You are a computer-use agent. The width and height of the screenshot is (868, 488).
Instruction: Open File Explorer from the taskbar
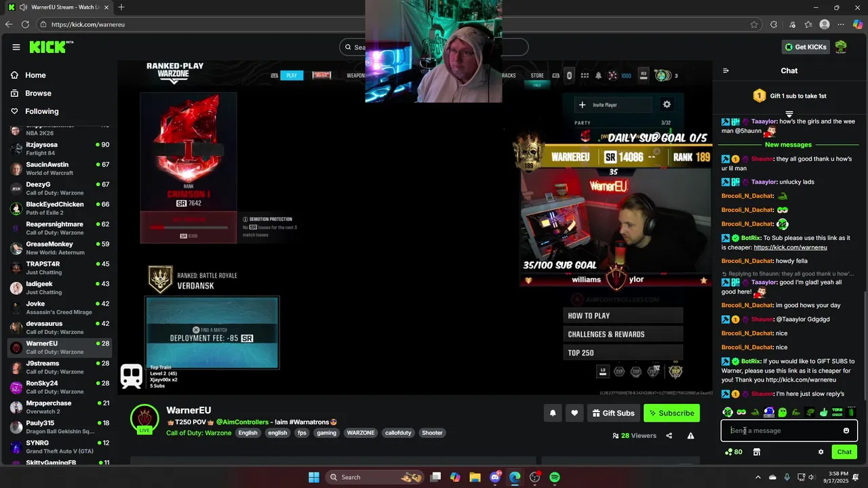click(475, 477)
